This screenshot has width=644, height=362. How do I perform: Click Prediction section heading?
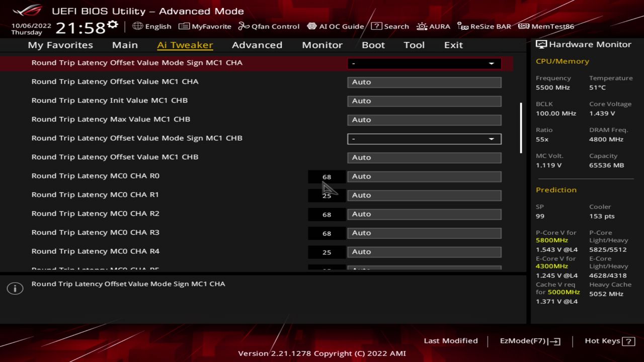[556, 190]
